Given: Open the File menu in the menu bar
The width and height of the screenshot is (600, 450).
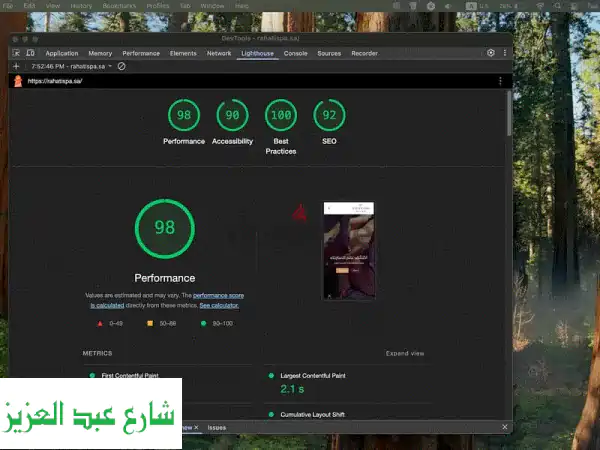Looking at the screenshot, I should (x=8, y=6).
